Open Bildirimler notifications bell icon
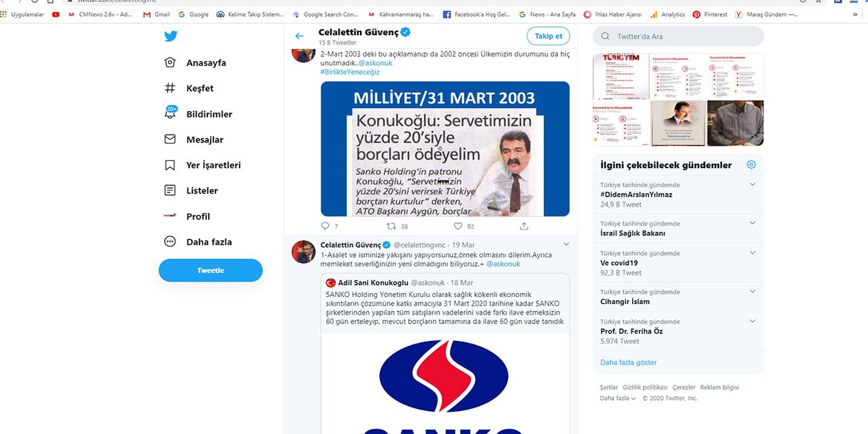 (x=170, y=113)
